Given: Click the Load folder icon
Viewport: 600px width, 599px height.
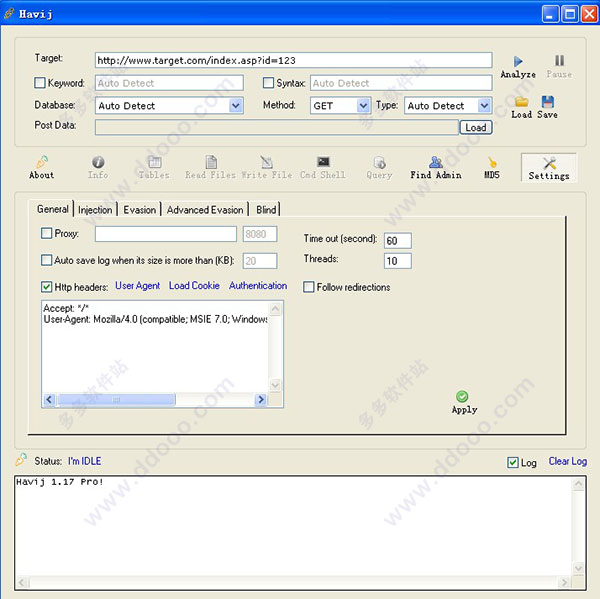Looking at the screenshot, I should coord(522,102).
